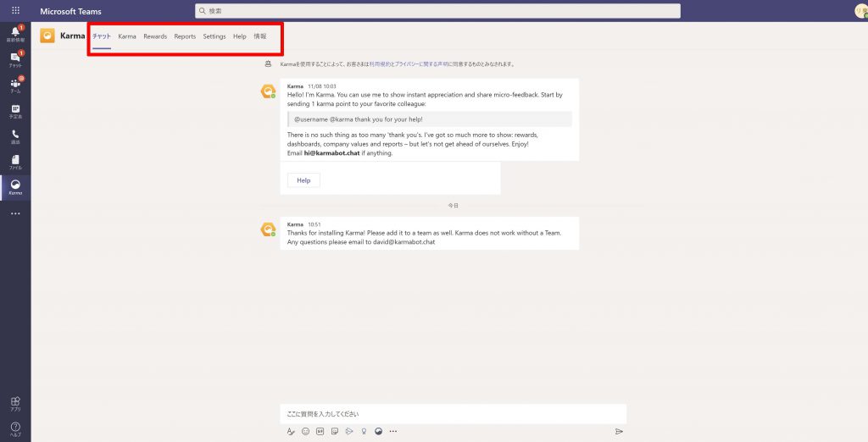The image size is (868, 442).
Task: Click the search box in the top bar
Action: (x=438, y=11)
